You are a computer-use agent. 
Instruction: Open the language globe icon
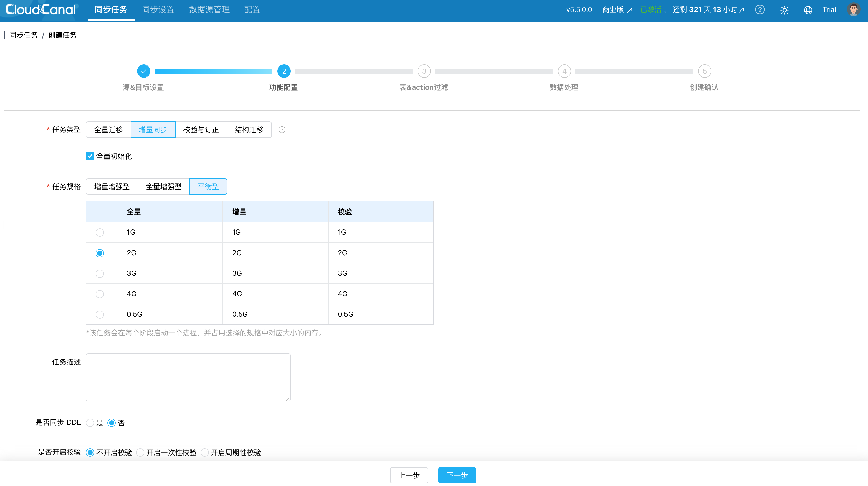808,10
